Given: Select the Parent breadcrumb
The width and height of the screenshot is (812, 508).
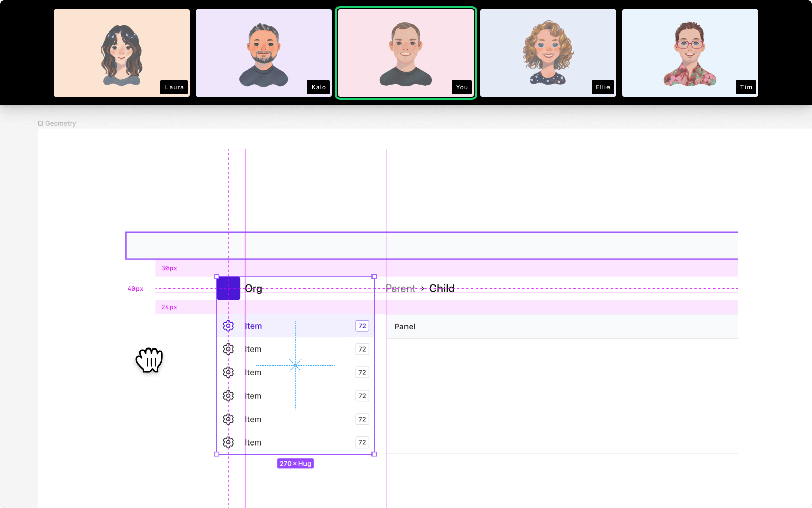Looking at the screenshot, I should click(400, 289).
